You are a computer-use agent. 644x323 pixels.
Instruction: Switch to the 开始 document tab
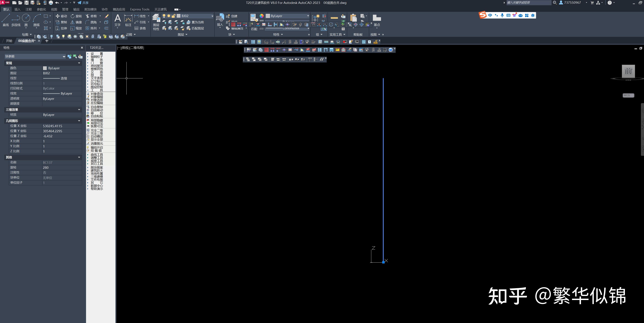[x=9, y=41]
